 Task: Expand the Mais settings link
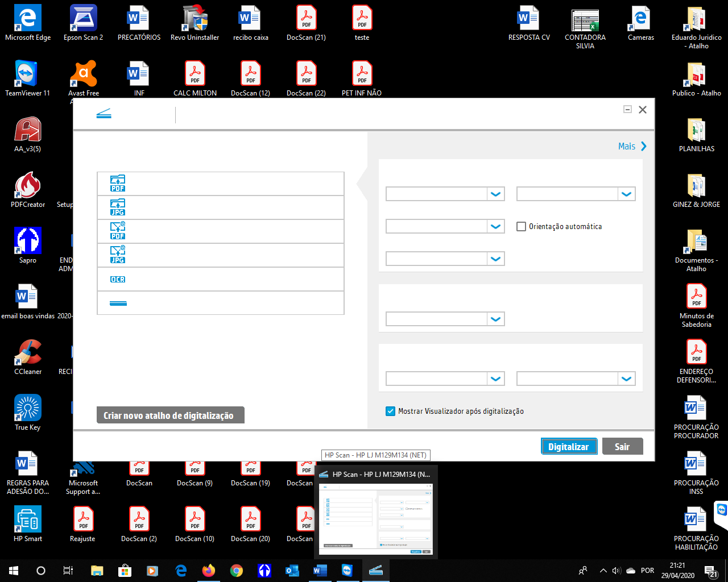(x=632, y=146)
